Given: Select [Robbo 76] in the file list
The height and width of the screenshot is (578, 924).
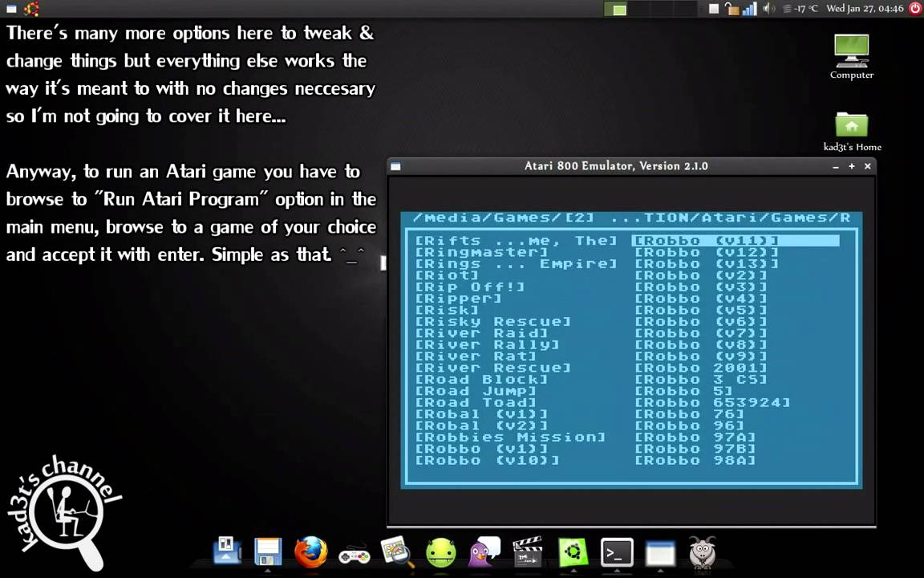Looking at the screenshot, I should click(689, 414).
